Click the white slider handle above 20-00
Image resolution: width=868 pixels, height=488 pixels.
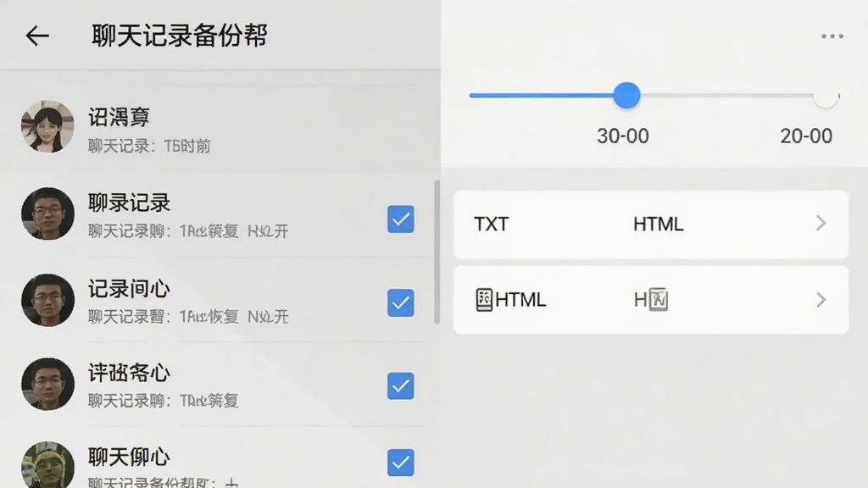[x=826, y=97]
